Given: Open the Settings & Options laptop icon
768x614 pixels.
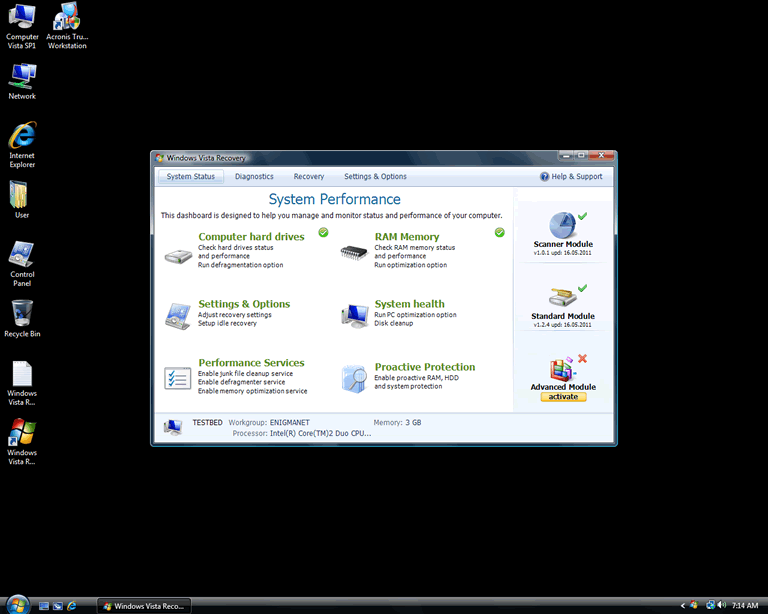Looking at the screenshot, I should [x=177, y=316].
